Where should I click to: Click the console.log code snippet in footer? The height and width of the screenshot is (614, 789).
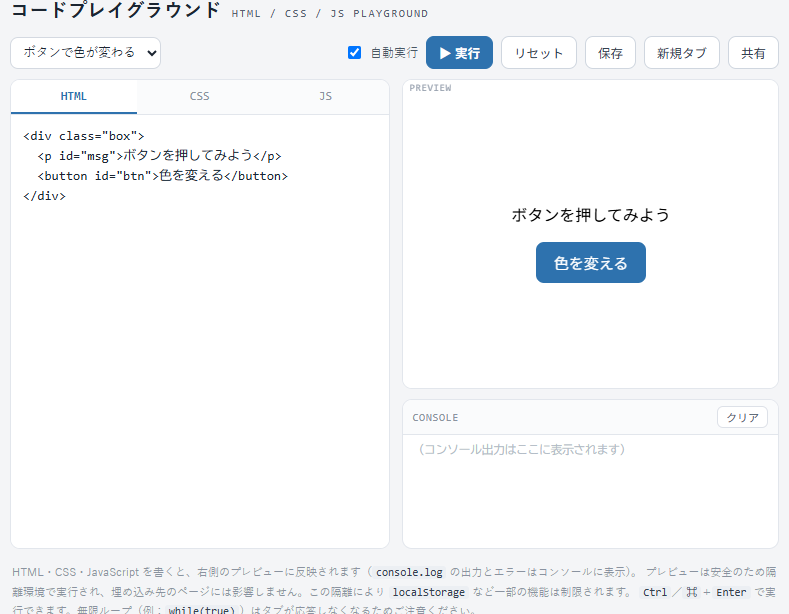[x=409, y=572]
